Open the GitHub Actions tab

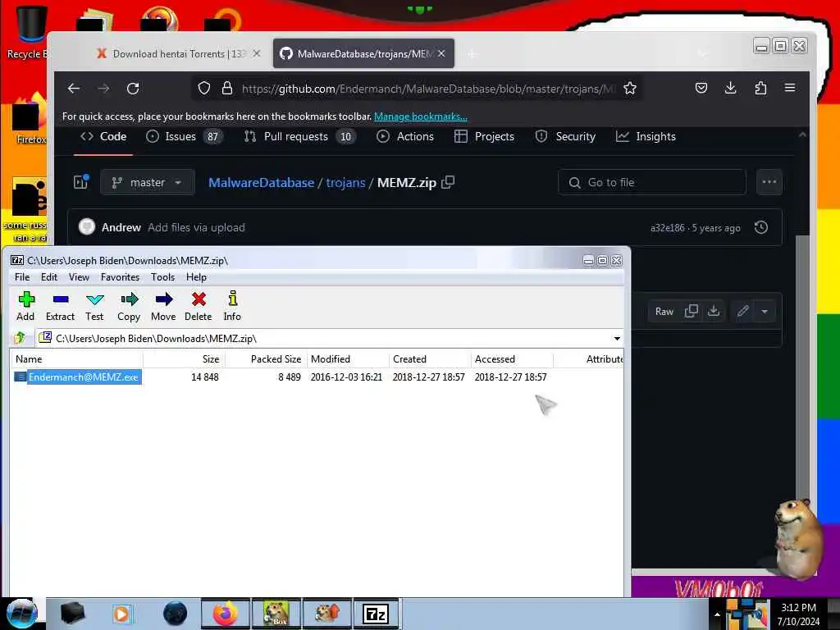pyautogui.click(x=405, y=137)
